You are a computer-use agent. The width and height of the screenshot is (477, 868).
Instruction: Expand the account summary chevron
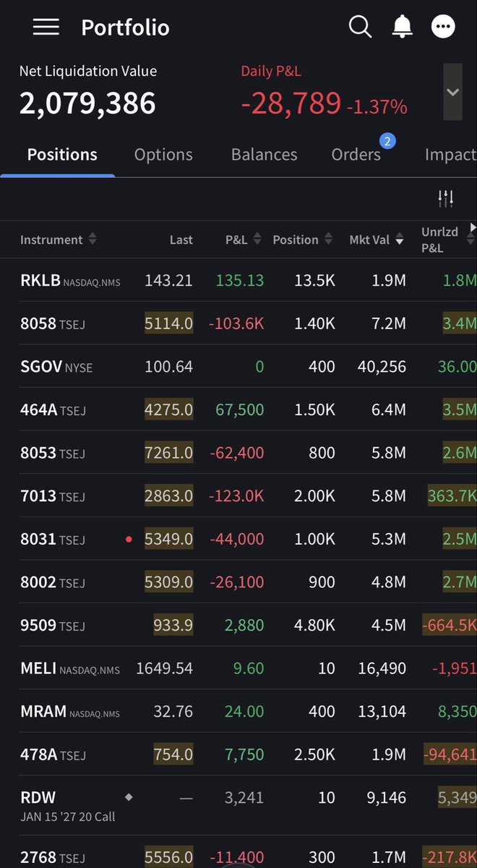tap(453, 92)
